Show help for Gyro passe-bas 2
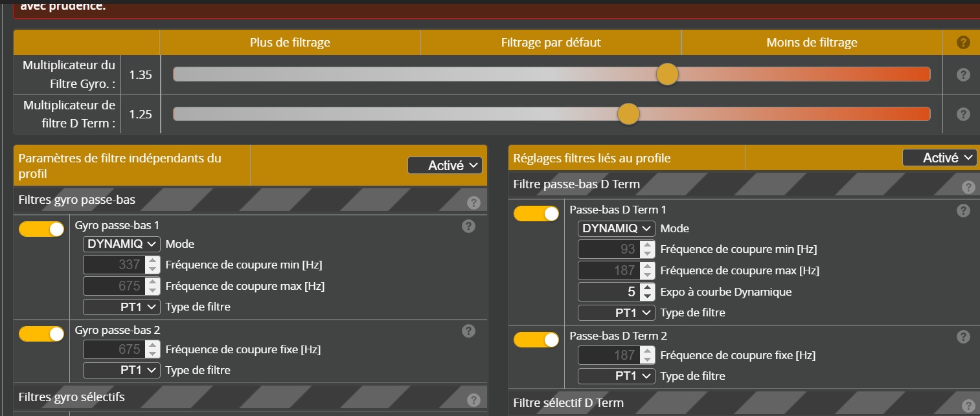980x416 pixels. point(469,331)
